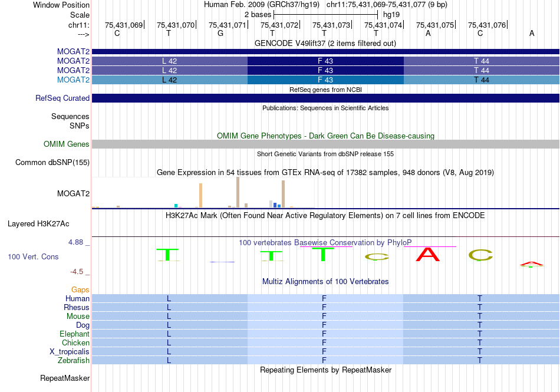Open 100 vertebrates Basewise Conservation by PhyloP title
The width and height of the screenshot is (560, 392).
click(x=325, y=242)
